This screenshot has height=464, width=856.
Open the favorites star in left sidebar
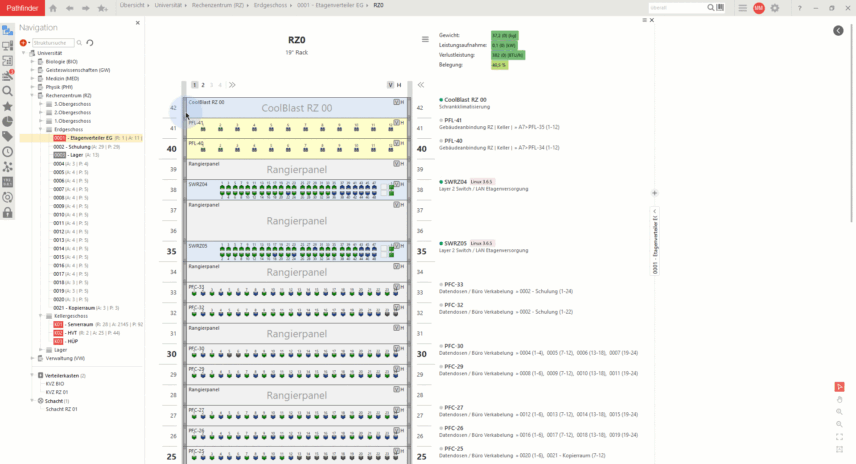[8, 105]
